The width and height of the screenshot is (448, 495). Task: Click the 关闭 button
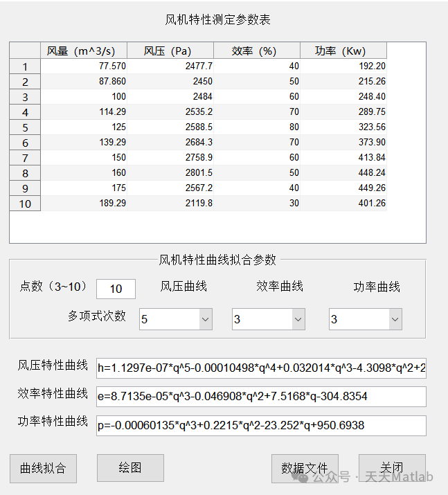392,468
